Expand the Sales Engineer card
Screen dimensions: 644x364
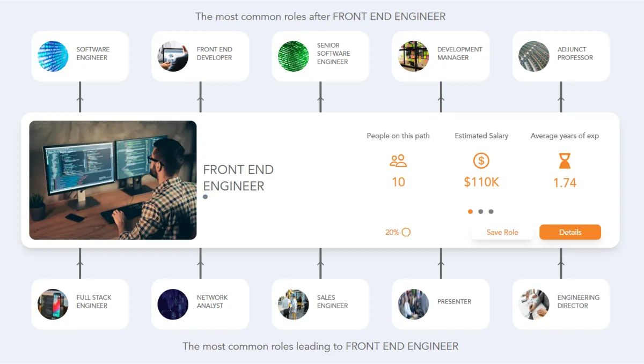tap(320, 303)
